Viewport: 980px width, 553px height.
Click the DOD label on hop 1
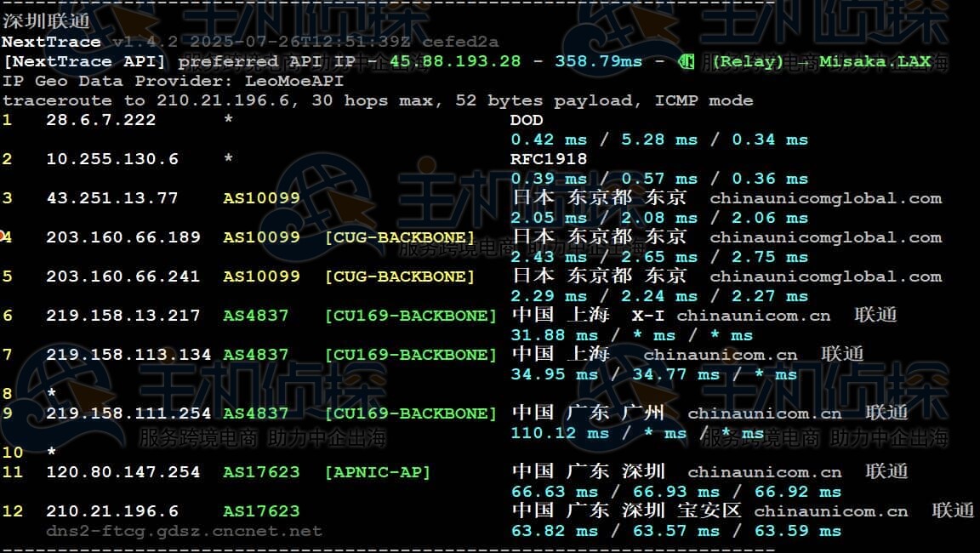(527, 120)
